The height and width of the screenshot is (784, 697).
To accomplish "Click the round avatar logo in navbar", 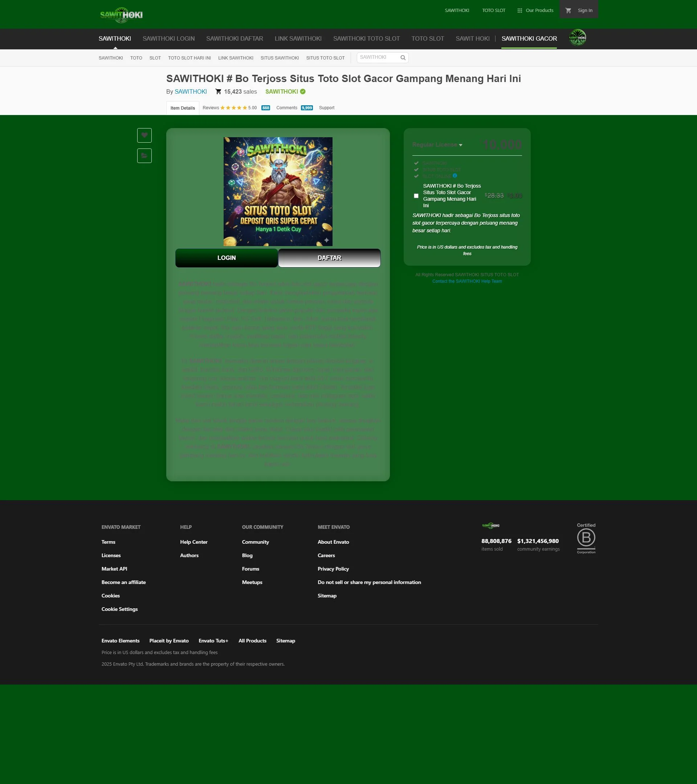I will point(577,38).
